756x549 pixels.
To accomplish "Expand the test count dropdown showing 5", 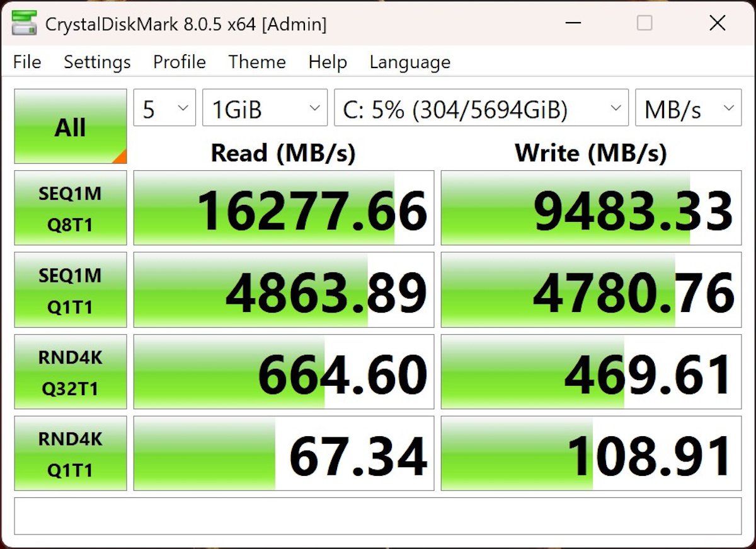I will coord(164,109).
